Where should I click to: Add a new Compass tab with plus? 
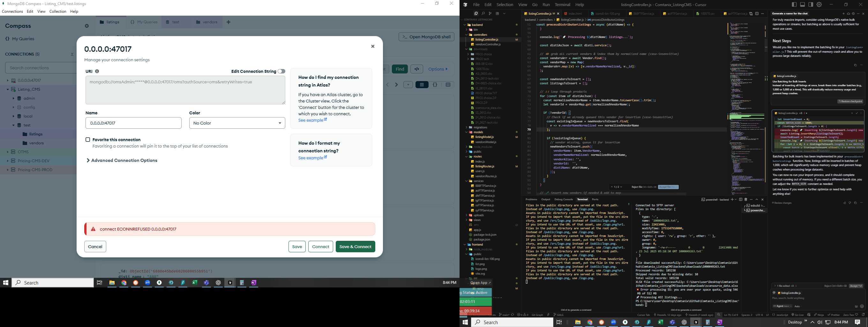pyautogui.click(x=228, y=22)
